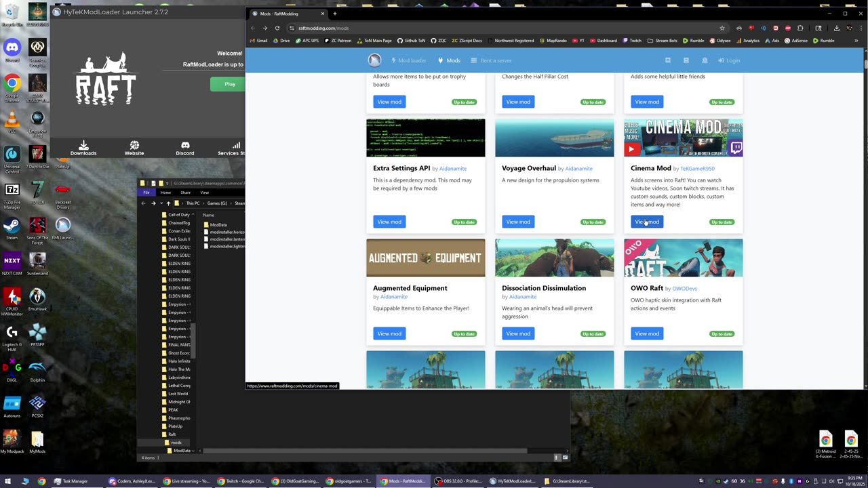Open the Twitch bookmark
The image size is (868, 488).
pyautogui.click(x=632, y=41)
